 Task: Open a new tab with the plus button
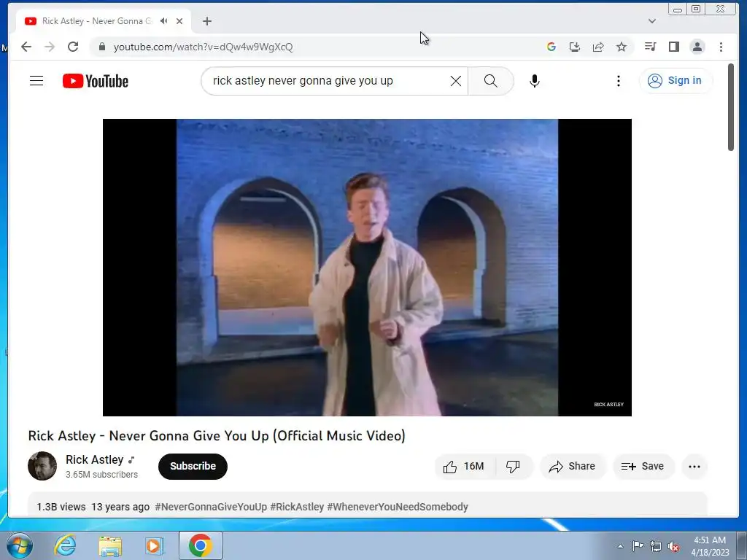206,21
